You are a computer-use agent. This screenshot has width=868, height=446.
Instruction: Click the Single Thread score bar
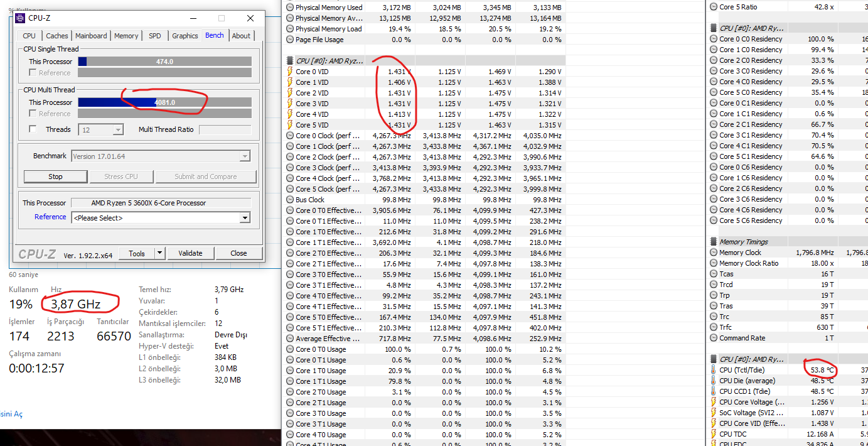[164, 62]
